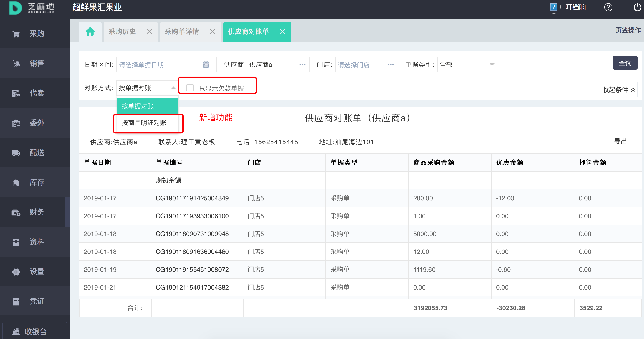Viewport: 644px width, 339px height.
Task: Click order number CG190118091636004460
Action: click(x=192, y=252)
